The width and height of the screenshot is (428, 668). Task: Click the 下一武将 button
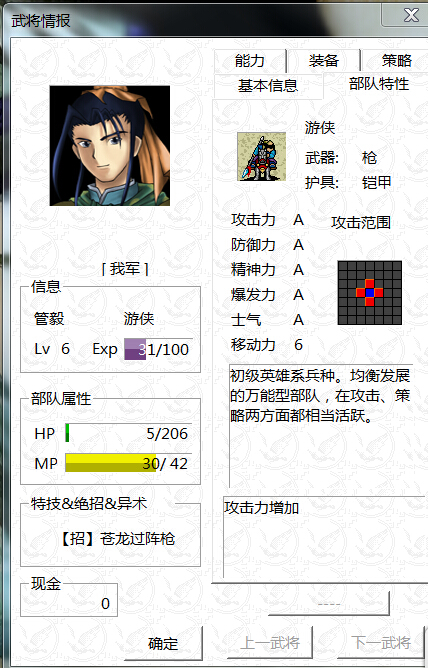pos(381,643)
